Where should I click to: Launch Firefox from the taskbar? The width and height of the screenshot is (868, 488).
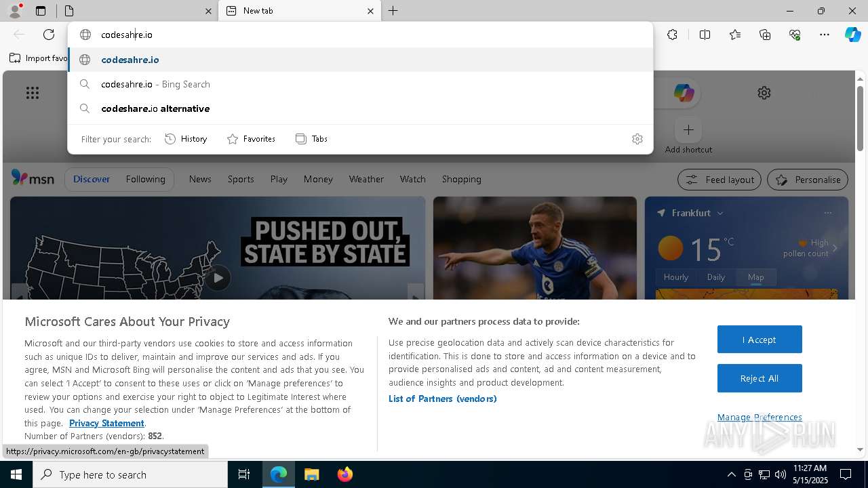(345, 474)
